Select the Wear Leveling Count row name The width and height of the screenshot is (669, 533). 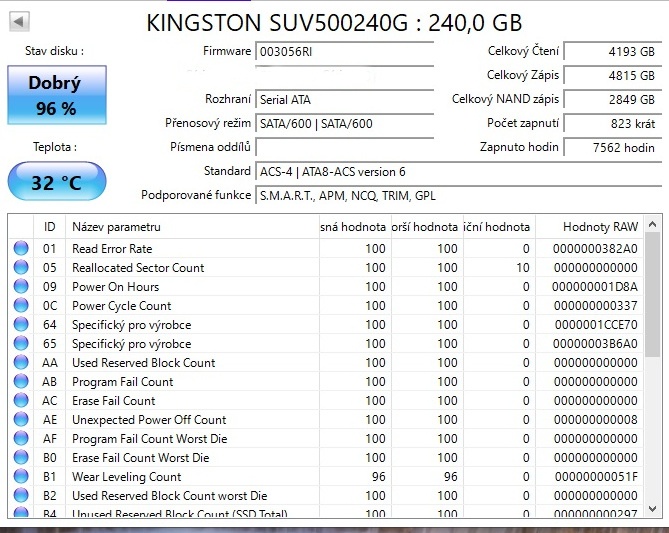pos(126,476)
